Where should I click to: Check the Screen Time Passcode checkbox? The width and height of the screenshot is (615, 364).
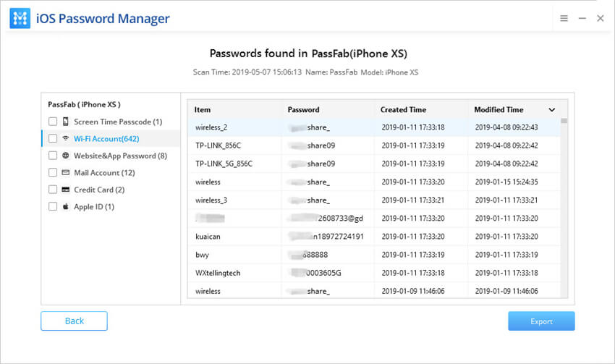coord(53,122)
